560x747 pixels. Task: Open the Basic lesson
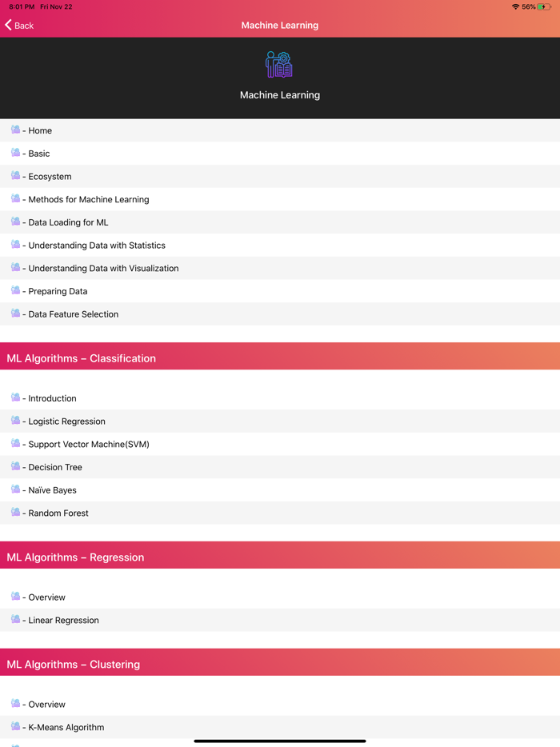(x=280, y=154)
